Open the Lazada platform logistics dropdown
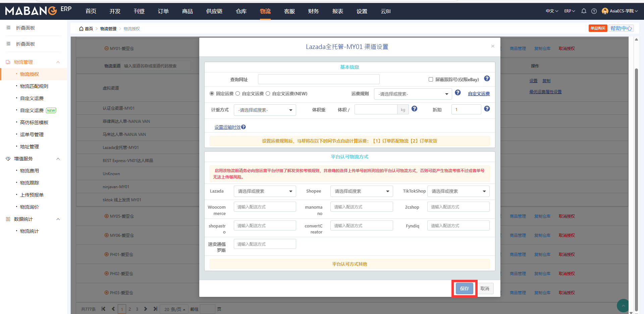 265,191
